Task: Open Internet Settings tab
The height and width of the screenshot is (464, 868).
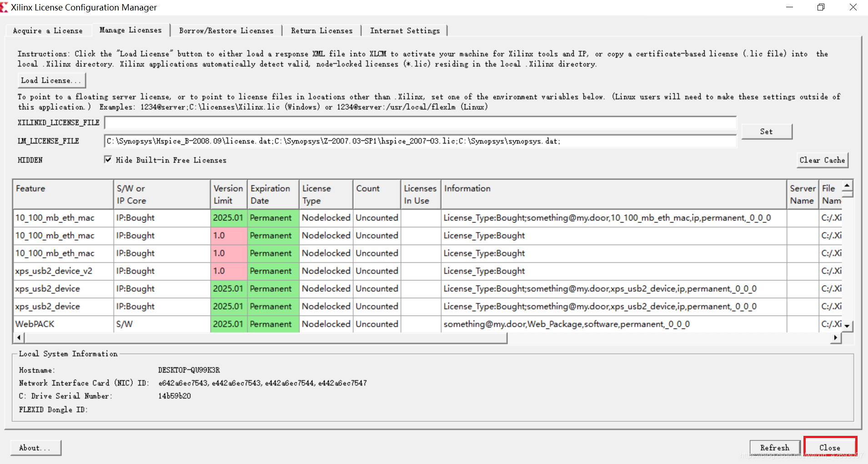Action: click(x=405, y=30)
